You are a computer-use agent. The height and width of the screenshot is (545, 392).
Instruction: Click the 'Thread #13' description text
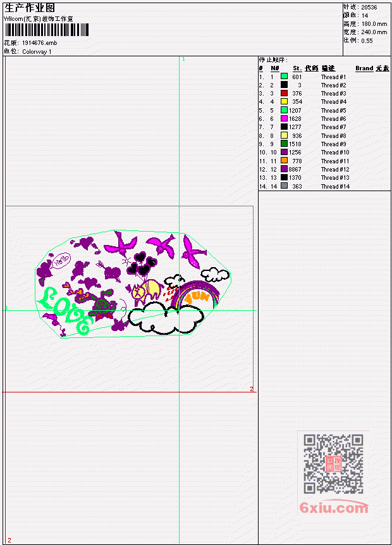[x=335, y=178]
